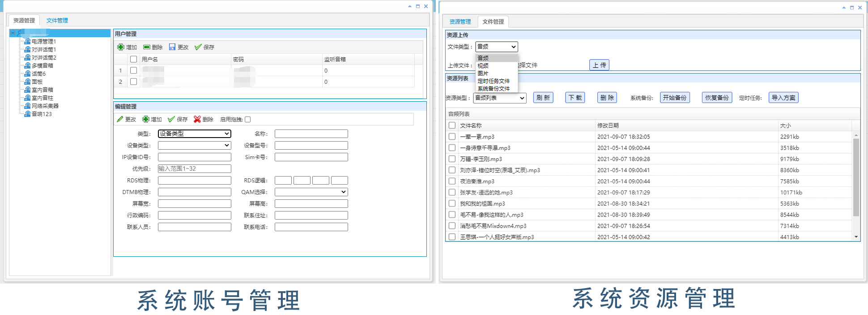Screen dimensions: 868x315
Task: Click into the 联系电话 input field
Action: 311,227
